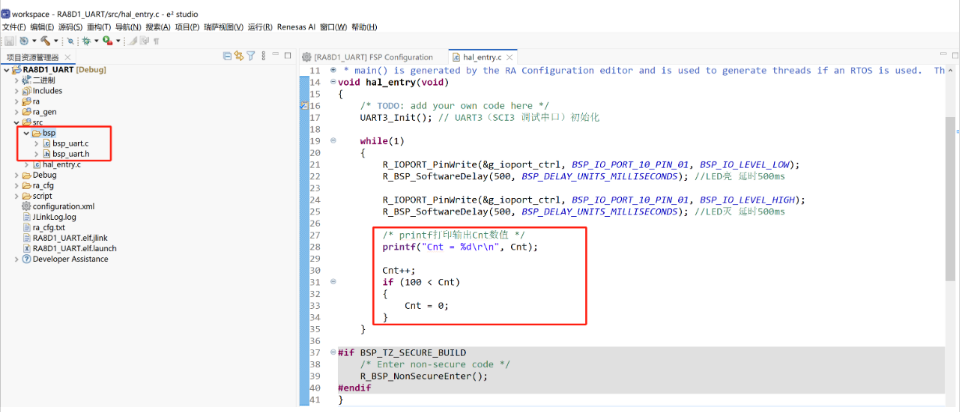This screenshot has height=412, width=960.
Task: Select RA8D1_UART.elf.launch file
Action: (x=74, y=249)
